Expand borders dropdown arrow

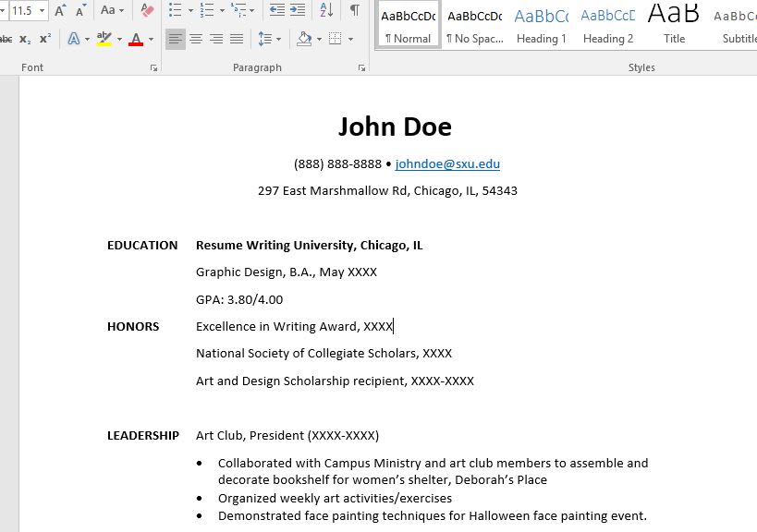coord(350,39)
